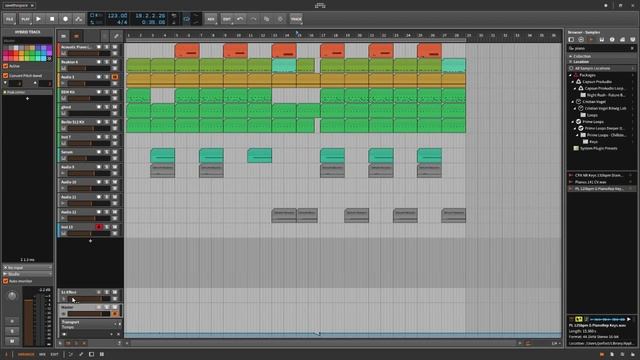Clear the browser search field with X
This screenshot has width=640, height=360.
(x=632, y=48)
